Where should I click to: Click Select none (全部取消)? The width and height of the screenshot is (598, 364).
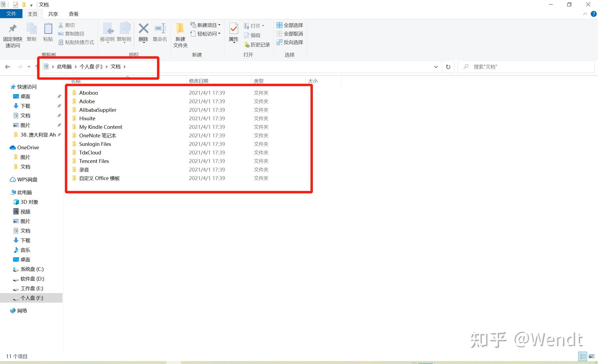click(x=290, y=34)
